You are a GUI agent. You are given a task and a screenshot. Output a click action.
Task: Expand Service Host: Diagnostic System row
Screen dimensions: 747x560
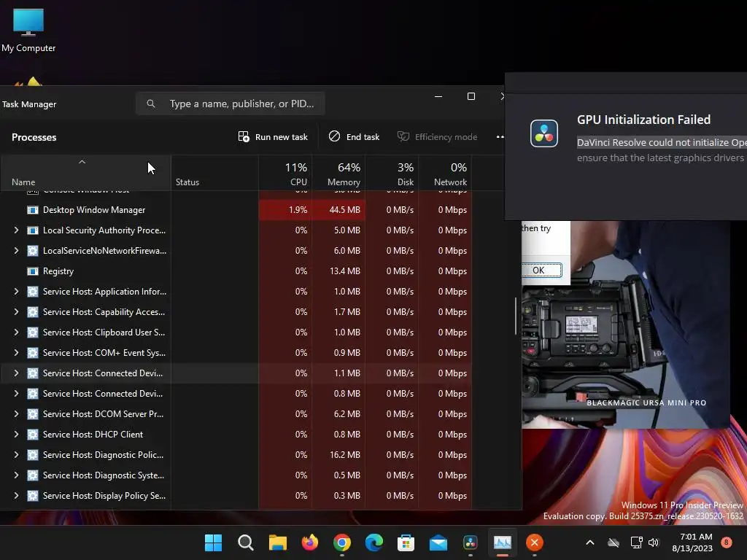coord(16,475)
